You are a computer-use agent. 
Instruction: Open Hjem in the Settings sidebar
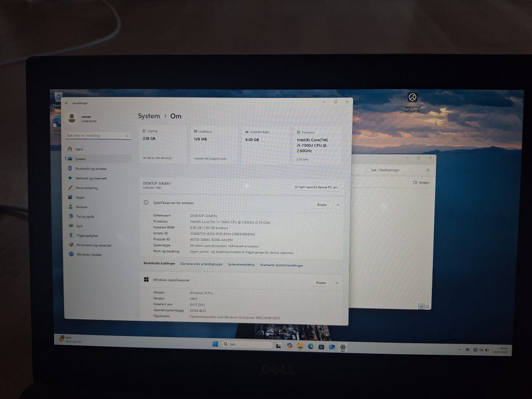(98, 149)
